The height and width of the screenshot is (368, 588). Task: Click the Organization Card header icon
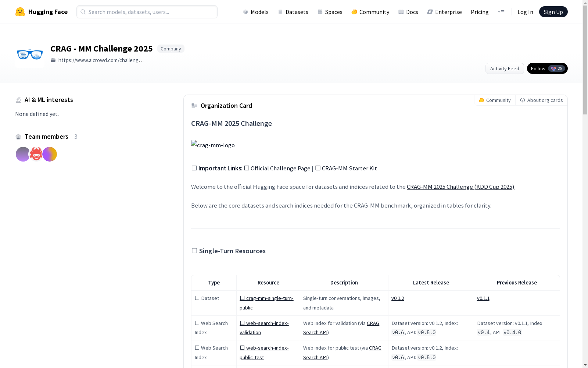(x=194, y=106)
